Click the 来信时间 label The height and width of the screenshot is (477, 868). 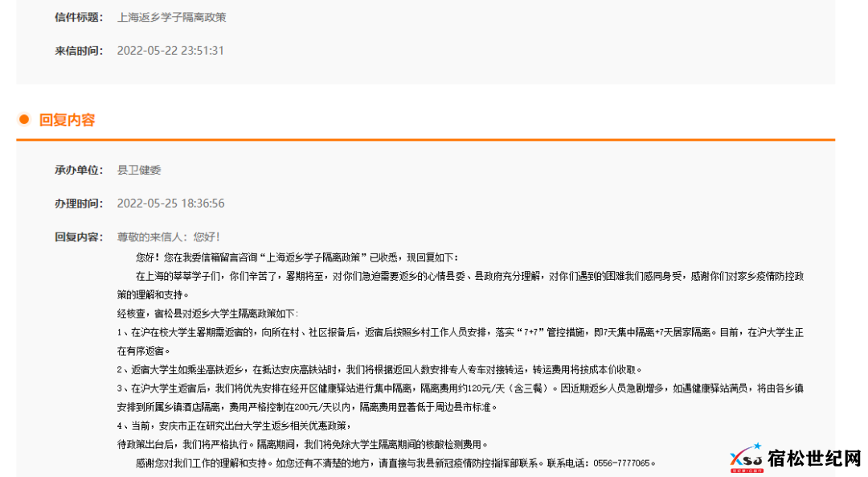pyautogui.click(x=79, y=51)
